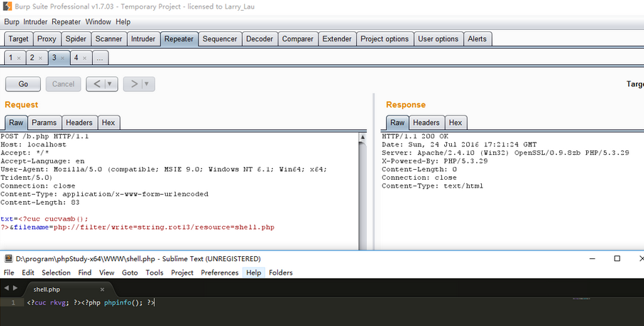The height and width of the screenshot is (326, 644).
Task: Open Sublime Text Folders menu
Action: pyautogui.click(x=281, y=272)
